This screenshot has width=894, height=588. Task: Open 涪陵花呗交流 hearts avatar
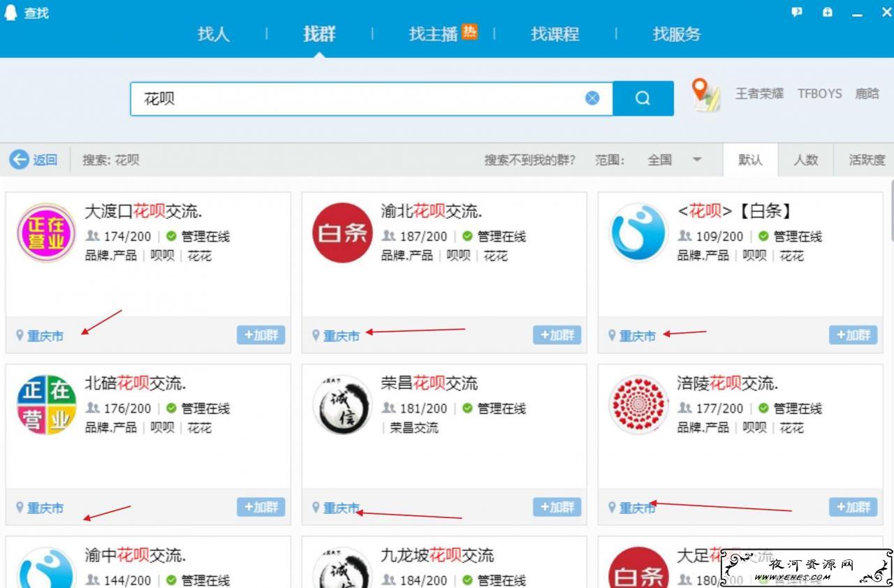pyautogui.click(x=638, y=405)
